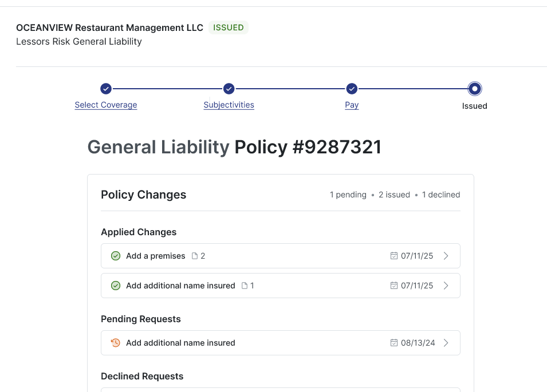Navigate to the Pay step

pos(352,105)
